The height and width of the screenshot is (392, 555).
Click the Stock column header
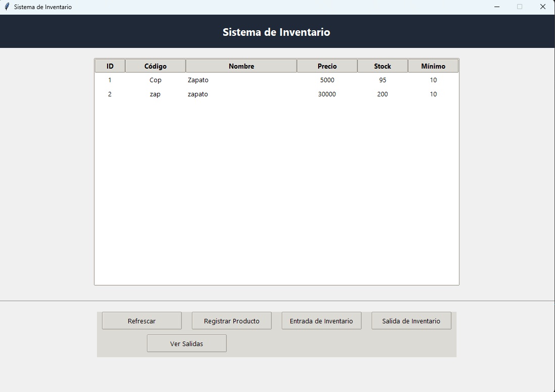(382, 66)
